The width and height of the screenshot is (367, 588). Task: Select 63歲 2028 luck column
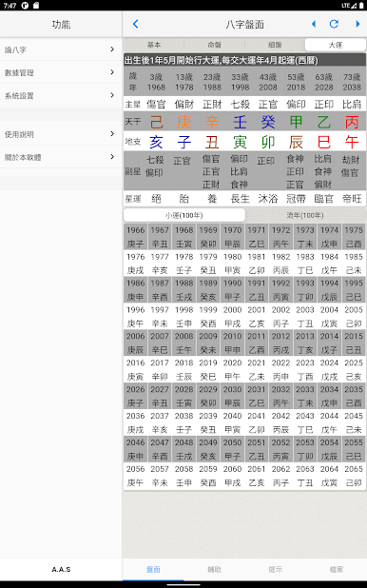tap(324, 82)
